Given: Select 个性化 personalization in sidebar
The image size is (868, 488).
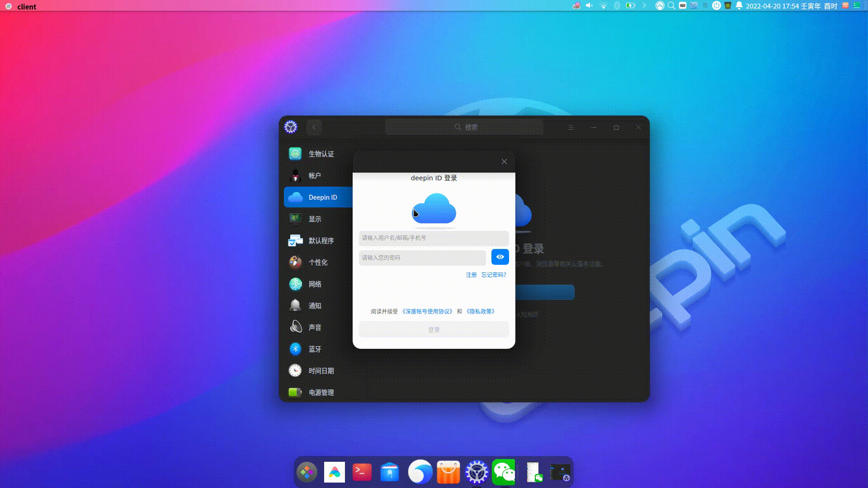Looking at the screenshot, I should [318, 263].
